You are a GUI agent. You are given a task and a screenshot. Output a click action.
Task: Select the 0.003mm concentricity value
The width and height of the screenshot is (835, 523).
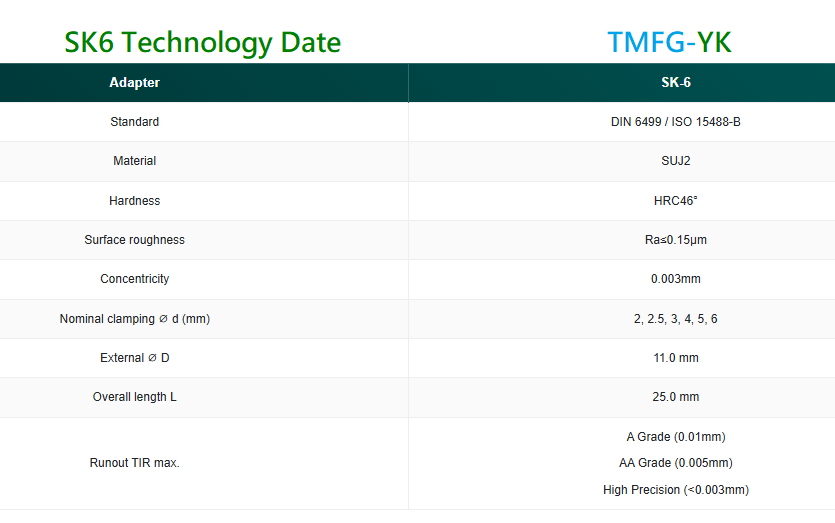click(x=675, y=279)
